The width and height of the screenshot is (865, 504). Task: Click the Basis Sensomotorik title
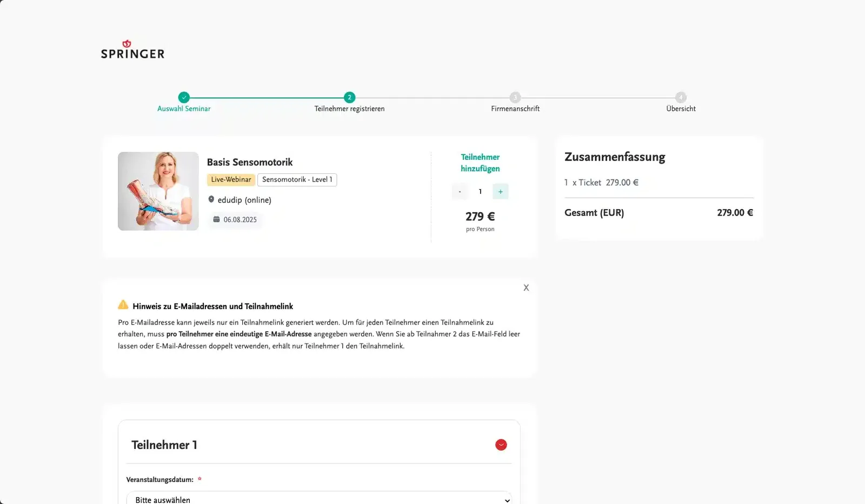[250, 162]
